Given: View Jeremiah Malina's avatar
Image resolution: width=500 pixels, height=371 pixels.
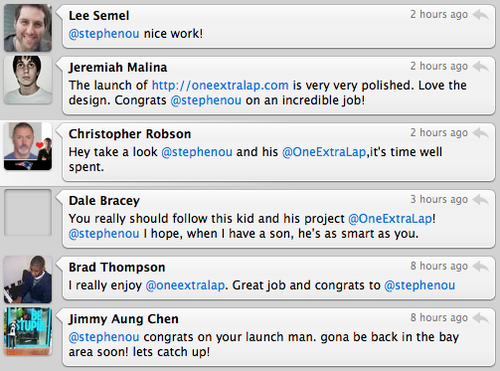Looking at the screenshot, I should [x=28, y=80].
